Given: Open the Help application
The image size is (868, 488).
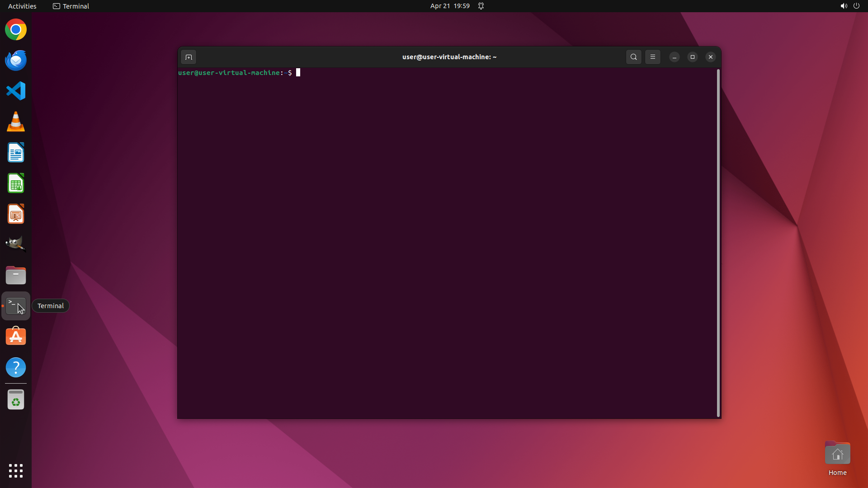Looking at the screenshot, I should click(x=16, y=367).
